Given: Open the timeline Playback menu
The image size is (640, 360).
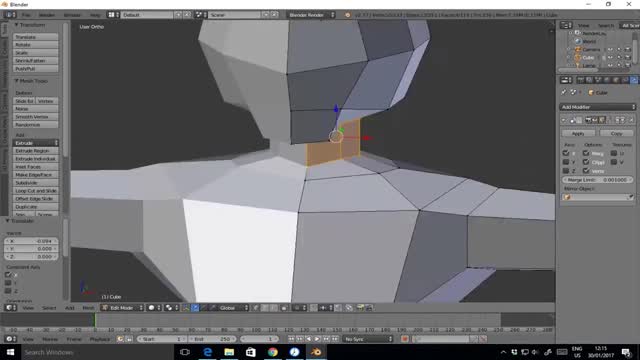Looking at the screenshot, I should [100, 339].
